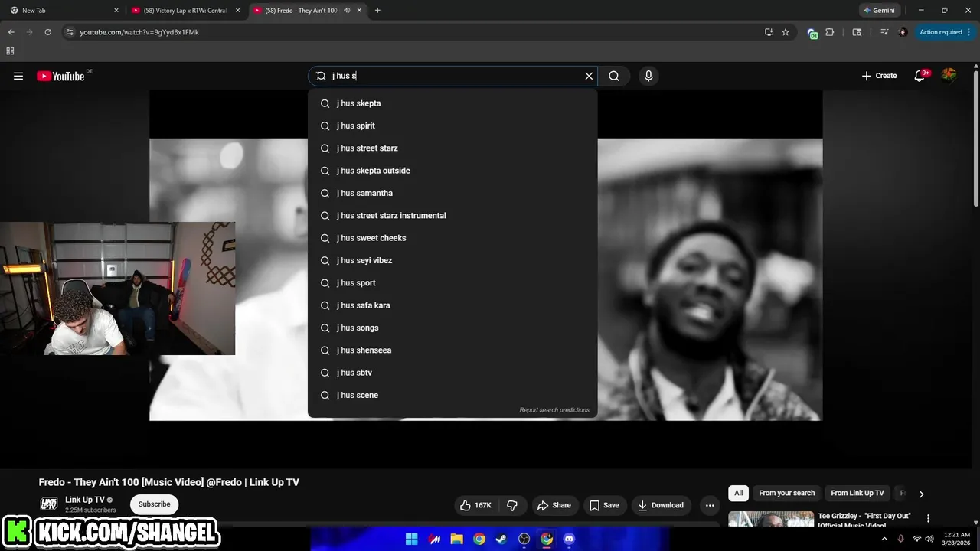Screen dimensions: 980x551
Task: Open a new browser tab with plus
Action: [377, 11]
